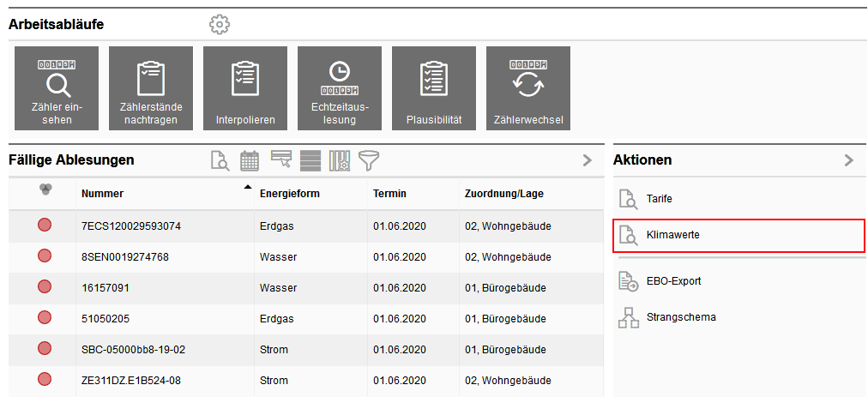The image size is (868, 397).
Task: Click the filter funnel icon
Action: [x=369, y=160]
